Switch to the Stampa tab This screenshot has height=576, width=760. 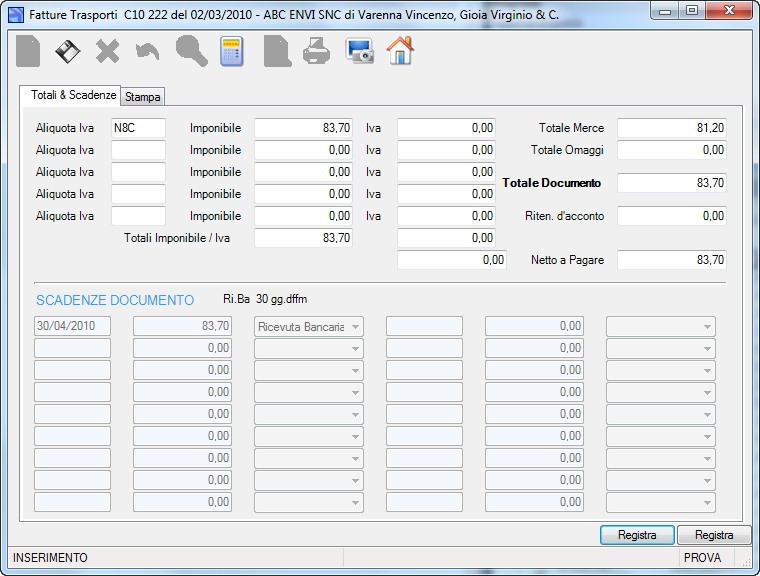(142, 96)
